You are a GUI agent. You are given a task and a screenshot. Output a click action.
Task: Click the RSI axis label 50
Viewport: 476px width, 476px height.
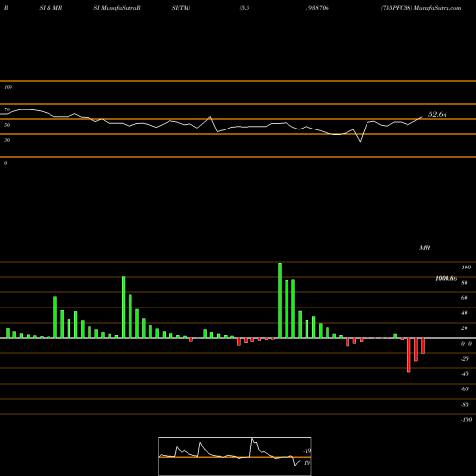(x=7, y=125)
